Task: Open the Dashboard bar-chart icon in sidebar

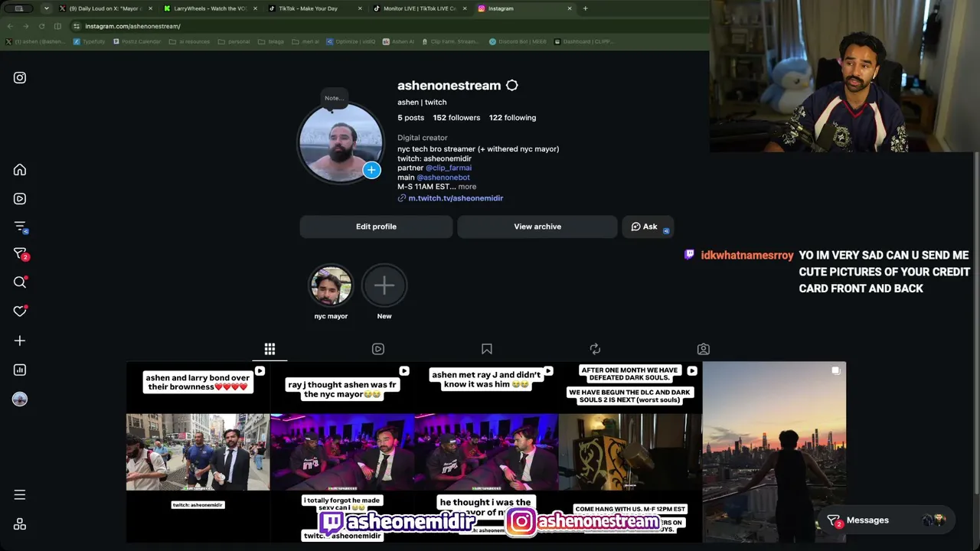Action: pos(20,370)
